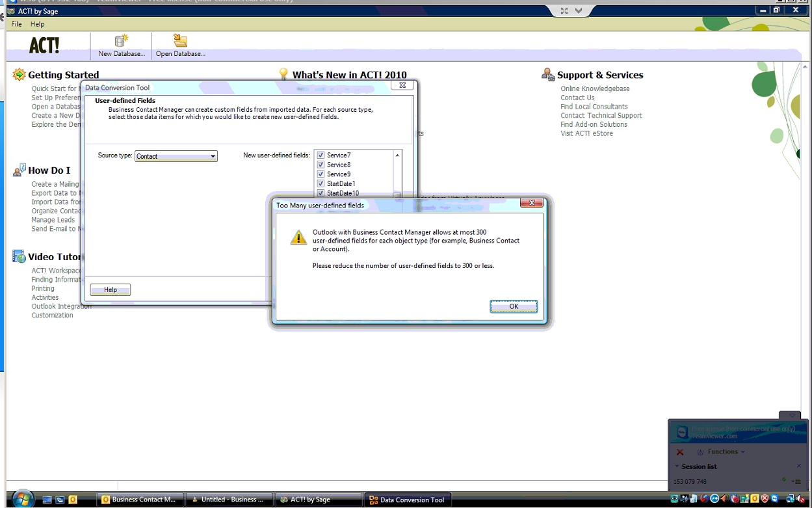Click the TeamViewer tray icon

pos(774,499)
